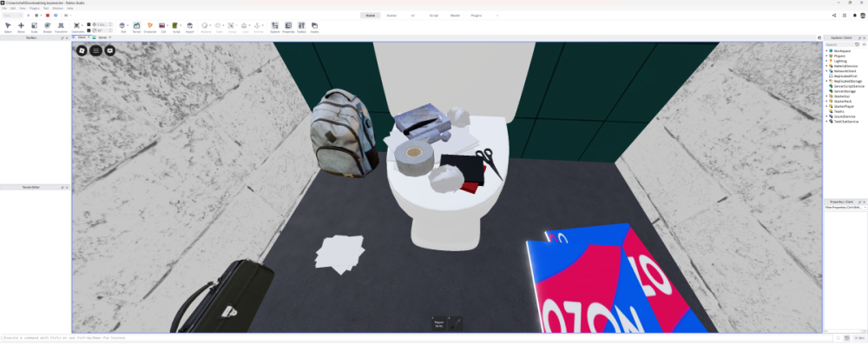Open the Window menu
868x345 pixels.
coord(57,9)
